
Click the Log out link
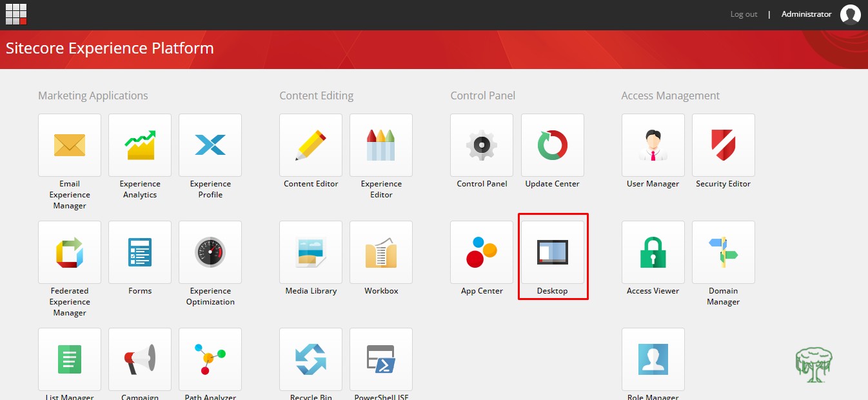744,14
